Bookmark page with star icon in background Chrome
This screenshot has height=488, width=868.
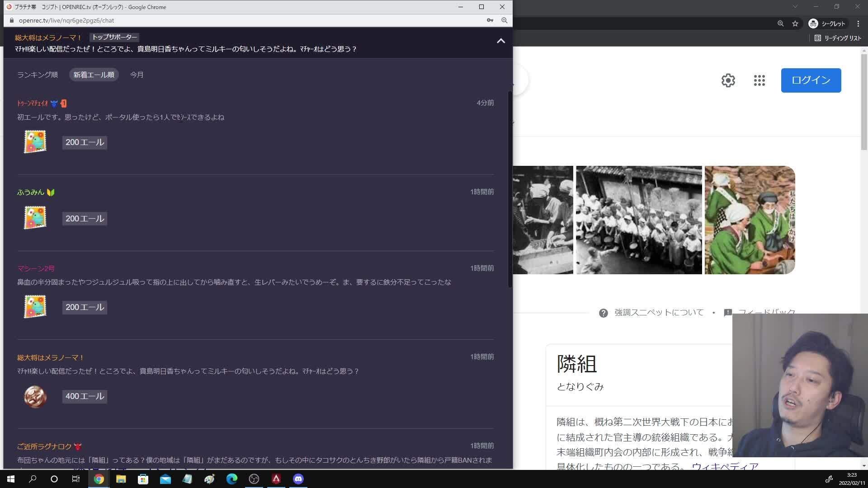click(795, 23)
